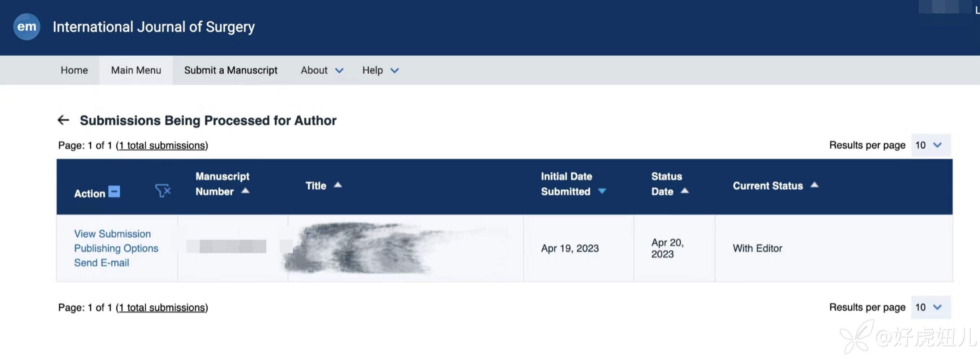The width and height of the screenshot is (980, 358).
Task: Click the Send E-mail link
Action: (102, 263)
